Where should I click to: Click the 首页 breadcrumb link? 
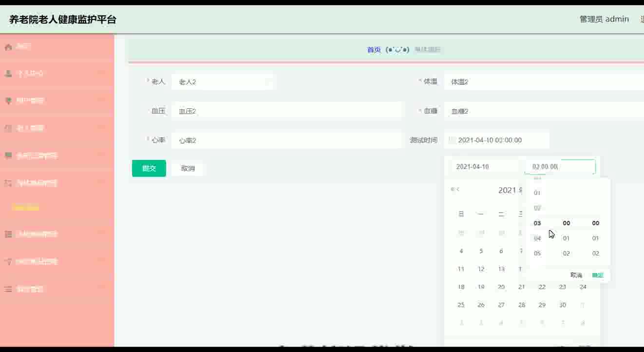coord(374,50)
